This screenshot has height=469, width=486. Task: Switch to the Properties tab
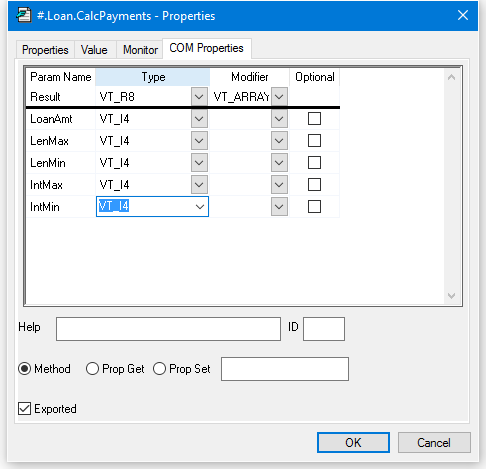[45, 50]
